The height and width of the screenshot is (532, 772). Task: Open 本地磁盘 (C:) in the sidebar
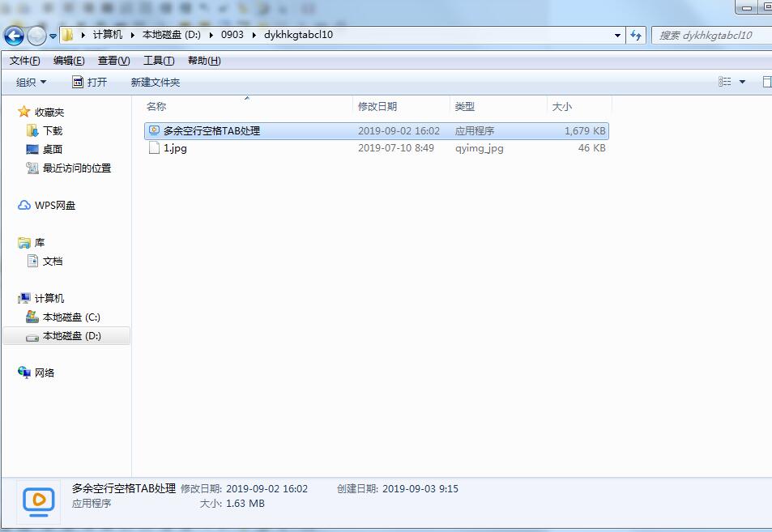tap(71, 317)
